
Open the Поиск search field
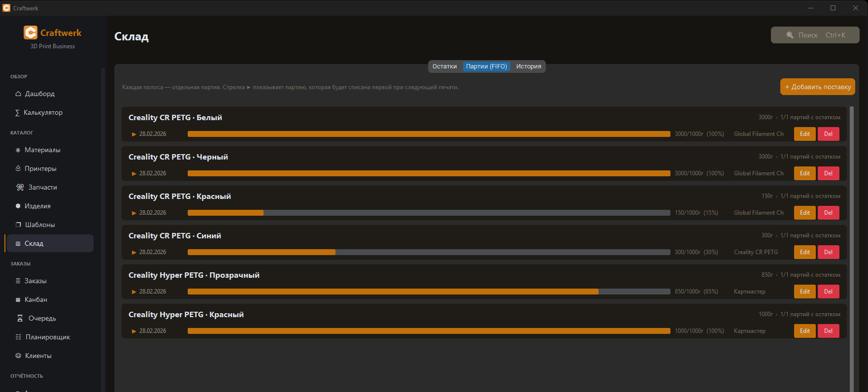815,35
